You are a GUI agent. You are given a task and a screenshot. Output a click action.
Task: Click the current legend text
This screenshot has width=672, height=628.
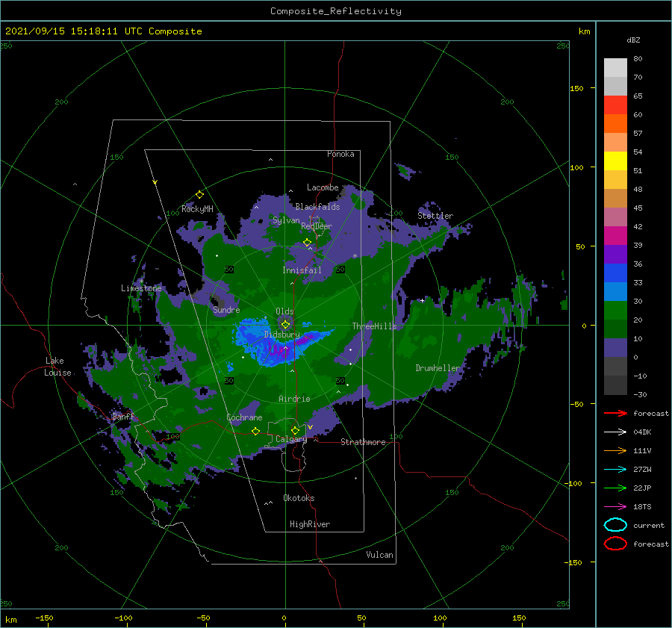(x=649, y=526)
